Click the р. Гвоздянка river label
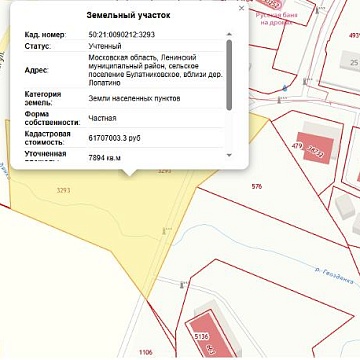This screenshot has width=360, height=360. (x=334, y=276)
